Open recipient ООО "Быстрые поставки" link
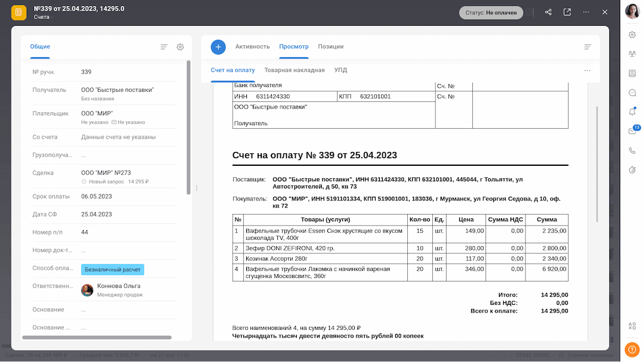 117,89
